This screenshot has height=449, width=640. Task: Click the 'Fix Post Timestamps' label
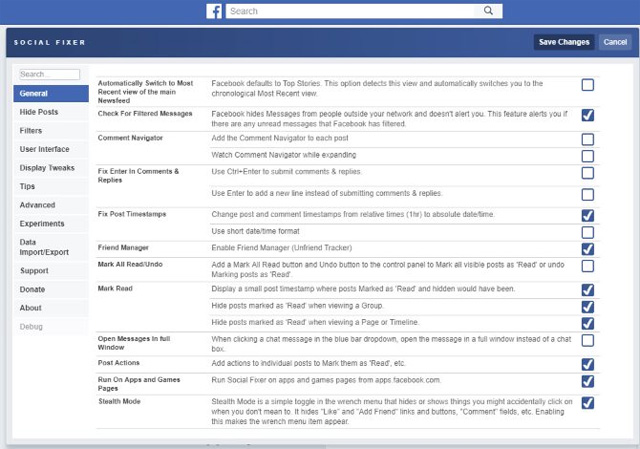(x=132, y=214)
